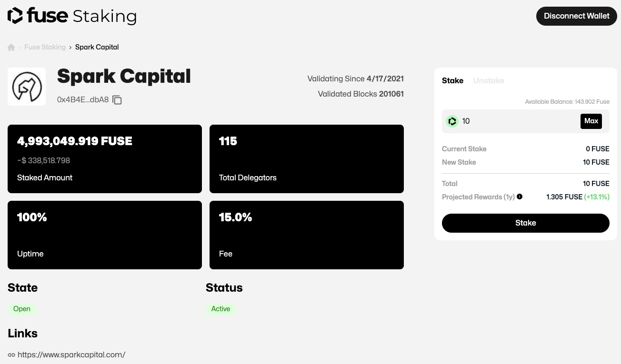This screenshot has height=364, width=621.
Task: Click the Staked Amount card
Action: [105, 159]
